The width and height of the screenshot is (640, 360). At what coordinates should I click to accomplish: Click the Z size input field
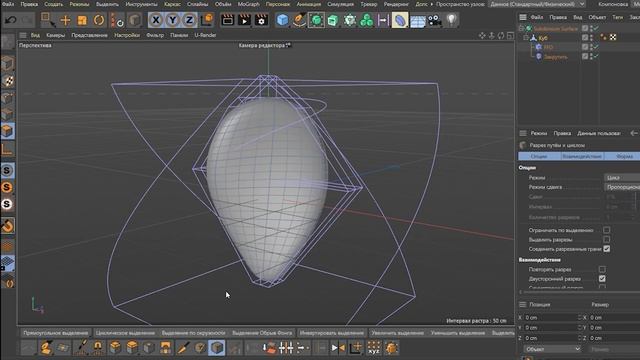614,338
